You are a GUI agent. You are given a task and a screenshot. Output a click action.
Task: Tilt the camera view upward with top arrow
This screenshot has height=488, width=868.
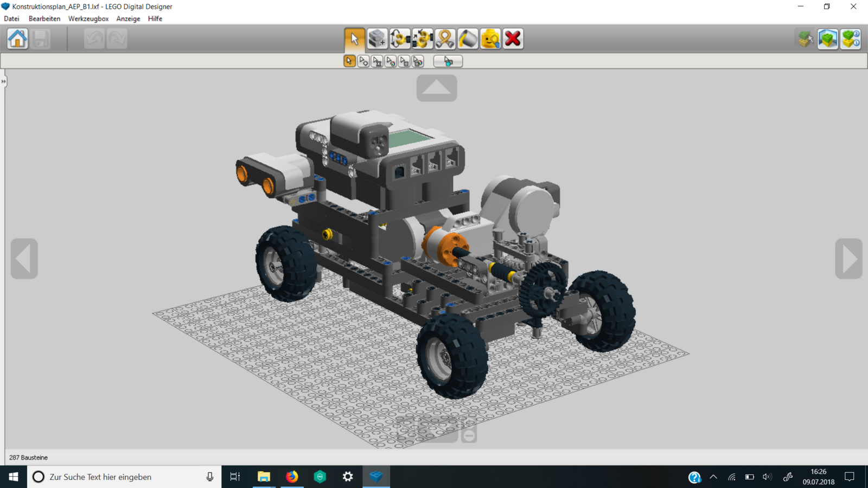coord(437,88)
